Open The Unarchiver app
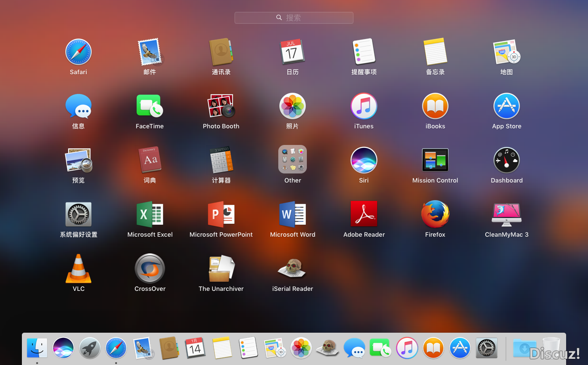Image resolution: width=588 pixels, height=365 pixels. (x=221, y=269)
